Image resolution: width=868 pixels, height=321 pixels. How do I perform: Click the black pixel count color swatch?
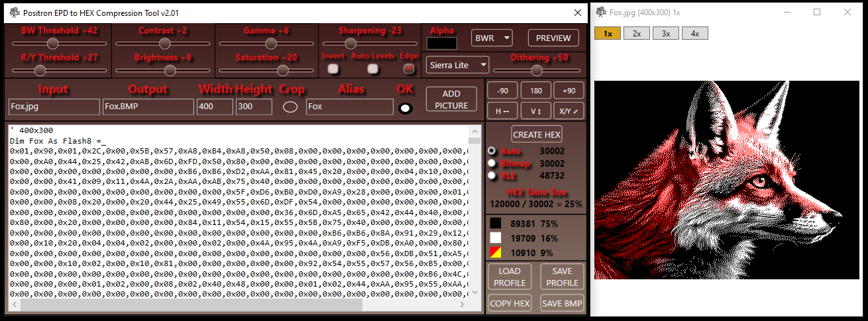pos(495,224)
